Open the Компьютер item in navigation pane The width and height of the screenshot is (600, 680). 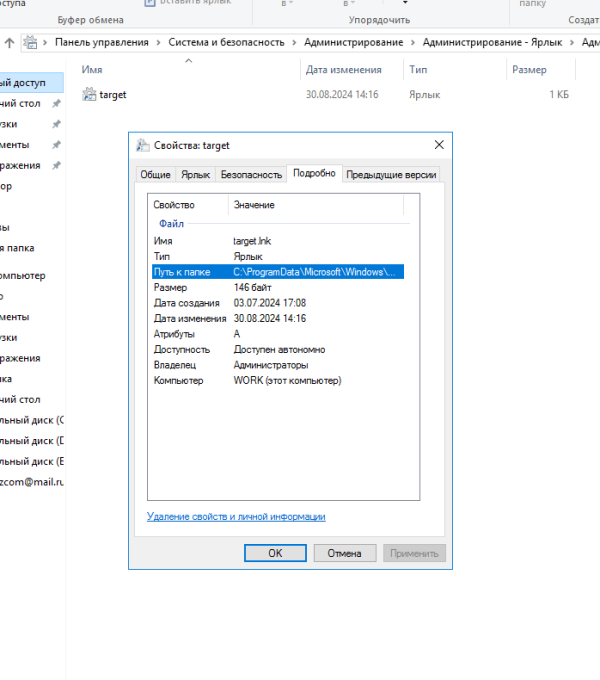pos(23,276)
